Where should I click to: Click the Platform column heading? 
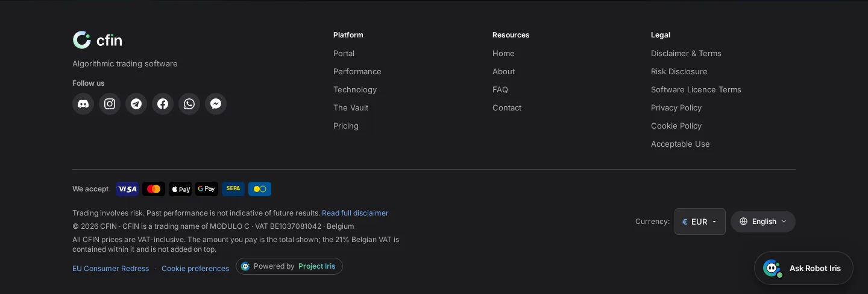coord(348,35)
